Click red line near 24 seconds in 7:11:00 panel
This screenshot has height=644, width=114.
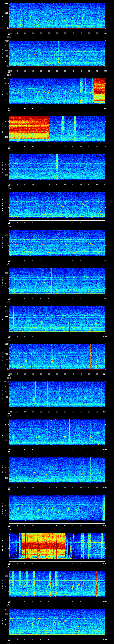[47, 394]
